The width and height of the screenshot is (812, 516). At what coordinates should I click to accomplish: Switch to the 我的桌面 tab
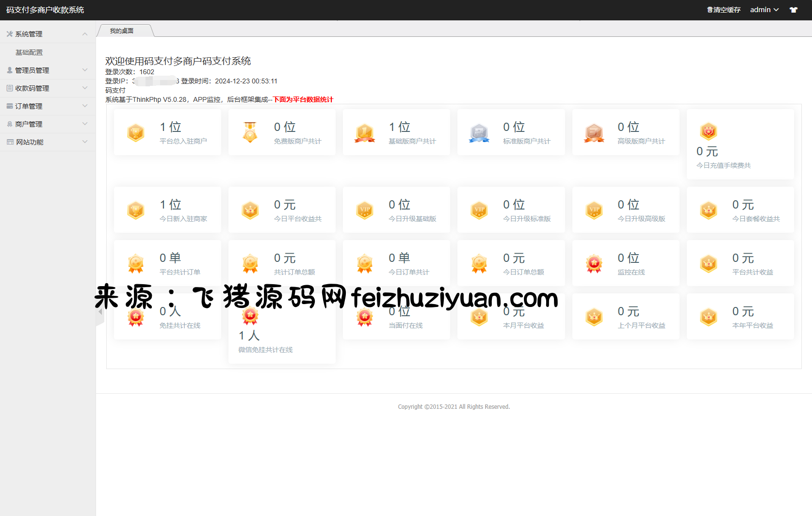(x=122, y=31)
